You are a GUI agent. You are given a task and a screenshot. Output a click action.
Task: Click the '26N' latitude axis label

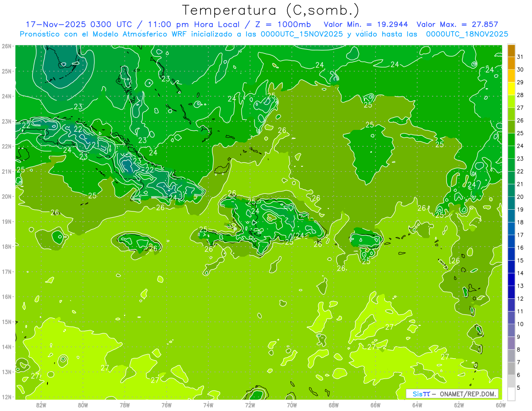point(7,46)
